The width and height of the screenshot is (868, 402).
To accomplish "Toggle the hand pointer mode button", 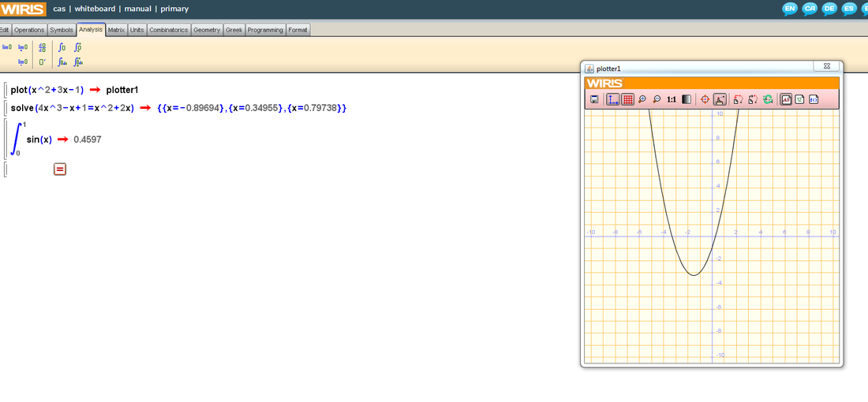I will pyautogui.click(x=720, y=99).
